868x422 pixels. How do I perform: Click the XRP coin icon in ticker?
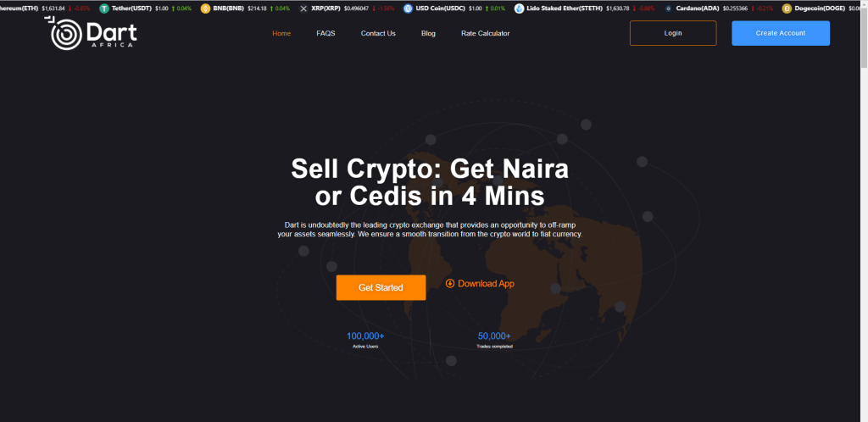click(303, 8)
